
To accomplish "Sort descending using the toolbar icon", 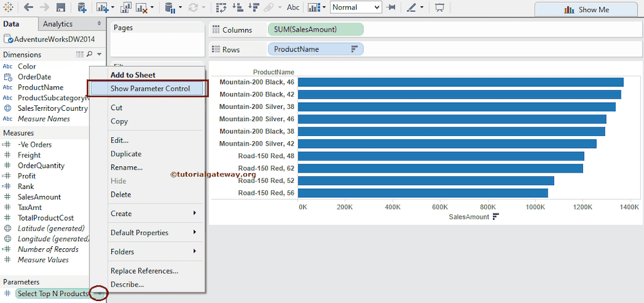I will 255,8.
